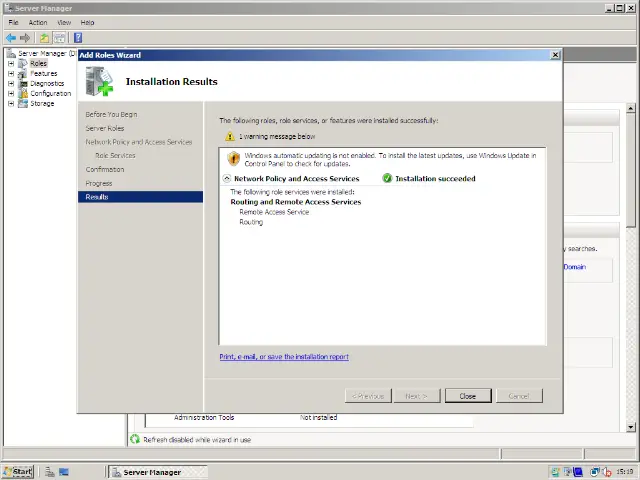Click the disabled Cancel button
The height and width of the screenshot is (480, 640).
519,396
